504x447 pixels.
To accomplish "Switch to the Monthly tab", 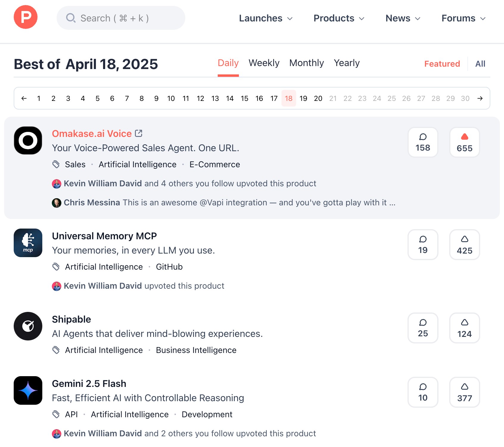I will (x=307, y=63).
